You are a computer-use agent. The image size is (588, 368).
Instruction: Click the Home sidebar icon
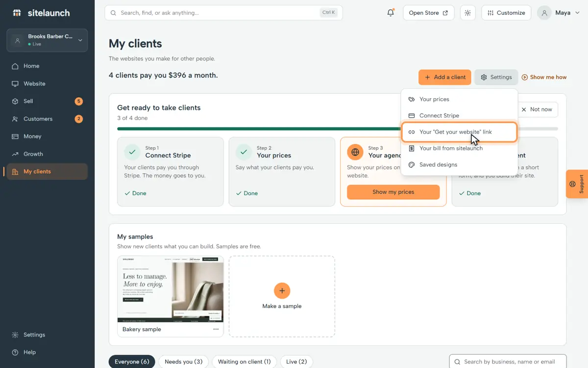tap(15, 66)
